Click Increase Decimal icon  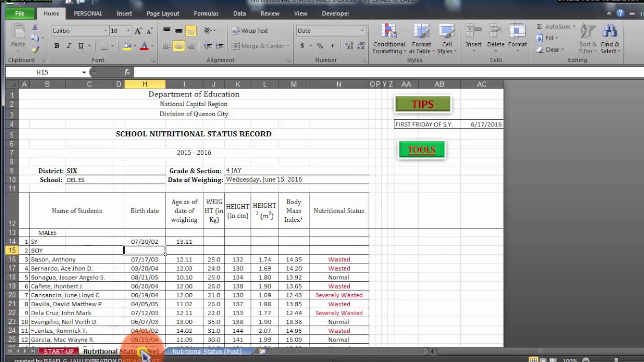[349, 46]
